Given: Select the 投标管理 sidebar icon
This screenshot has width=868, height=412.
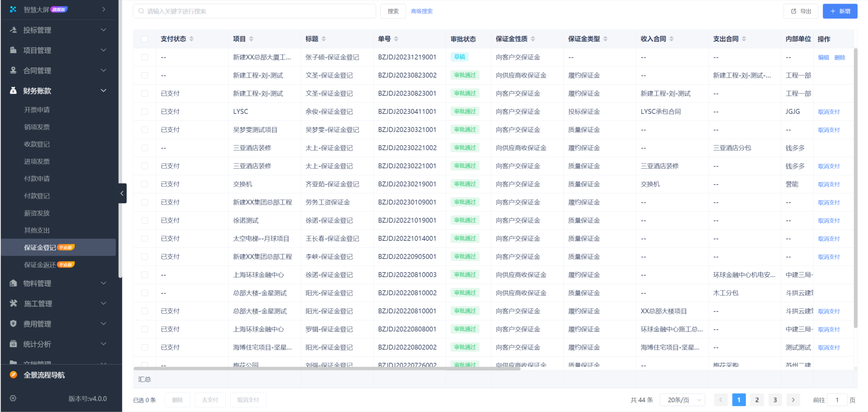Looking at the screenshot, I should [x=14, y=30].
